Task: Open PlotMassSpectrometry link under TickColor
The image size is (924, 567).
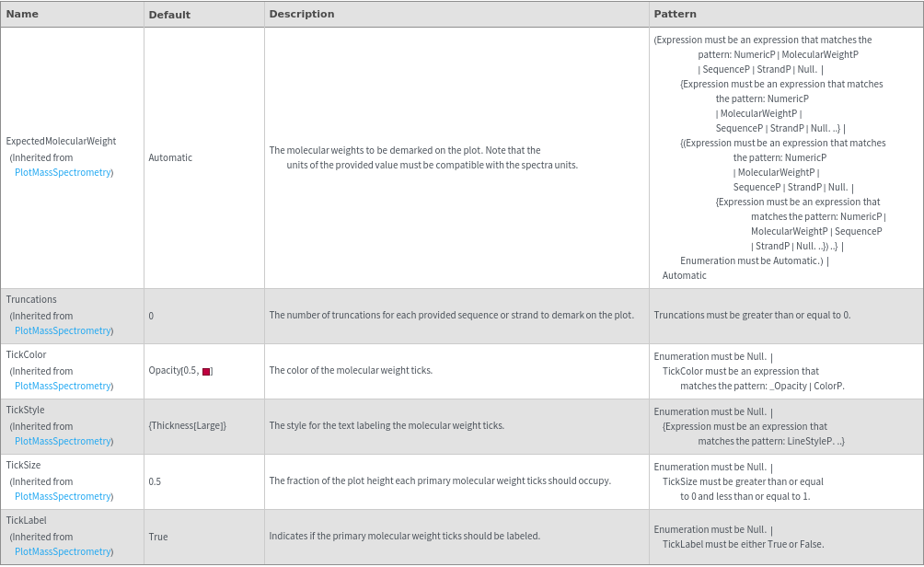Action: (x=64, y=386)
